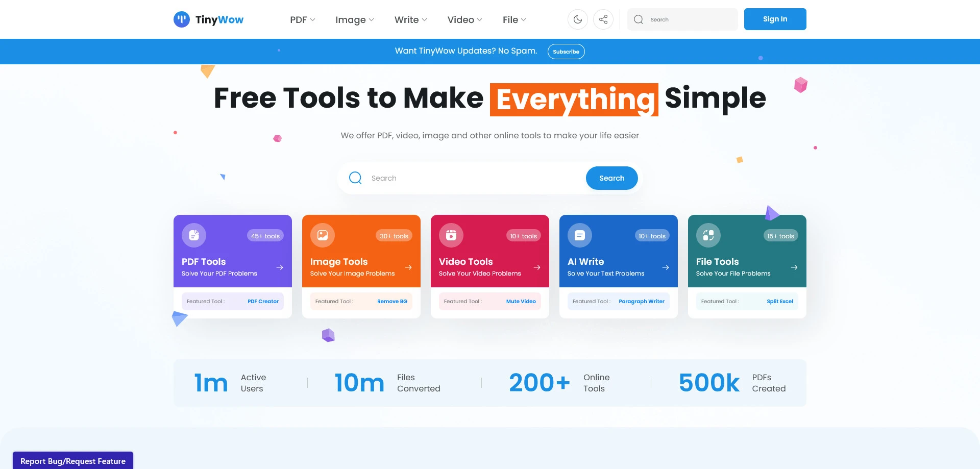Image resolution: width=980 pixels, height=469 pixels.
Task: Click 'Solve Your Video Problems' text
Action: coord(480,274)
